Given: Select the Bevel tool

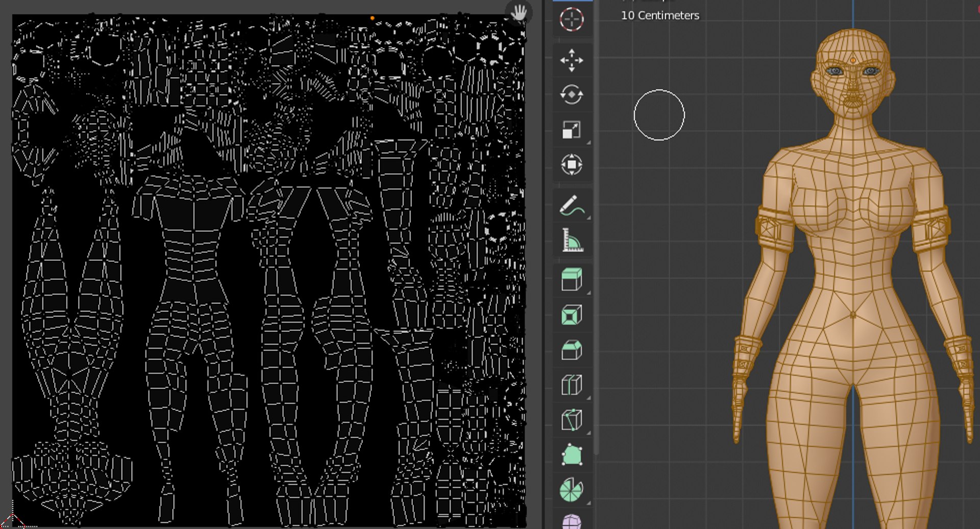Looking at the screenshot, I should [572, 350].
